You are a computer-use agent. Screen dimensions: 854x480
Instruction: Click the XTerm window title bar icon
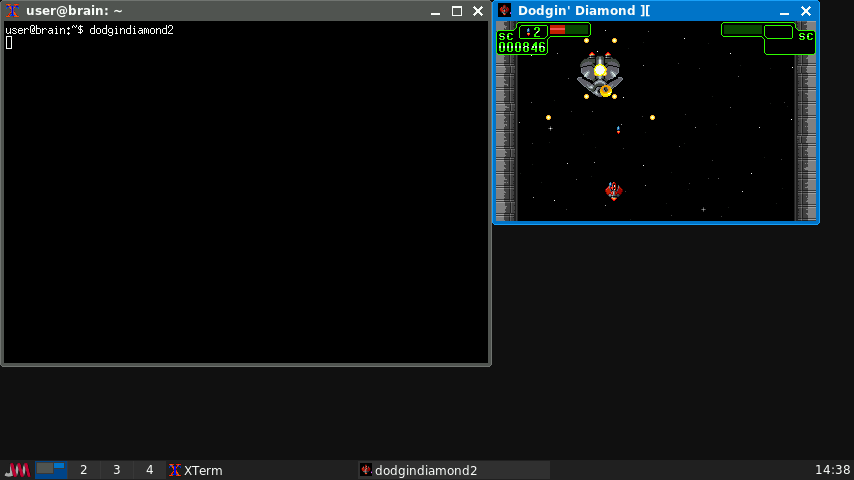pyautogui.click(x=13, y=11)
